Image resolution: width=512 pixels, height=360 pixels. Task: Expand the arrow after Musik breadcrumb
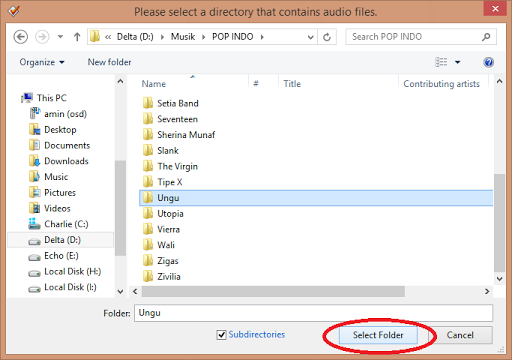tap(203, 37)
